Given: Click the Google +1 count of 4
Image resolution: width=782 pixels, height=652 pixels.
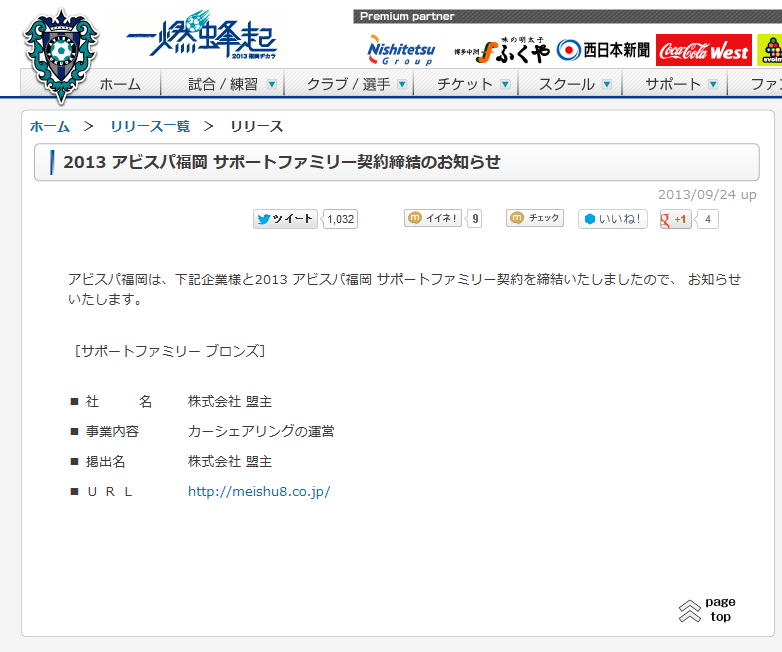Looking at the screenshot, I should pos(708,219).
